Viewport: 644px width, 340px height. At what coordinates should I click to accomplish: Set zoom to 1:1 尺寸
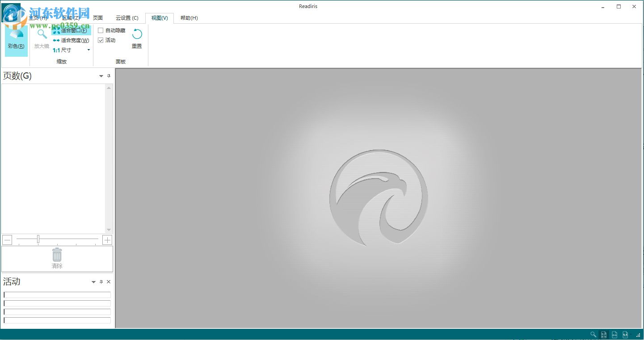63,50
